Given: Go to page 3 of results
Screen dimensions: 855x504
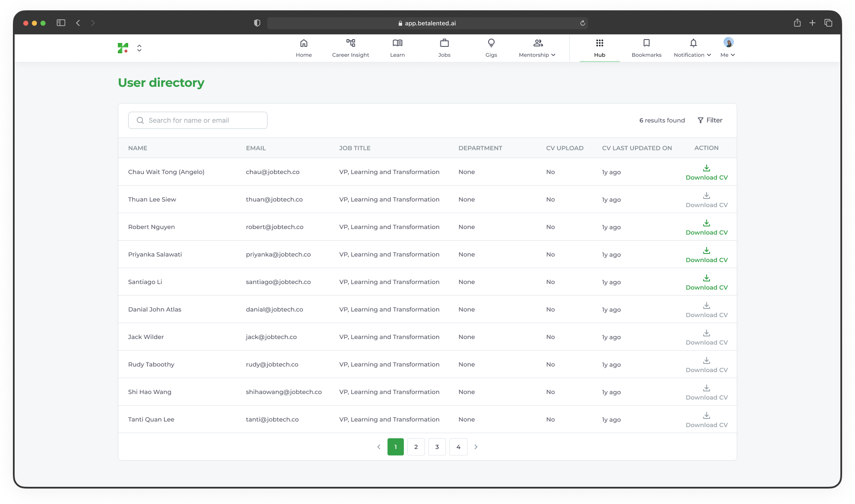Looking at the screenshot, I should (437, 447).
